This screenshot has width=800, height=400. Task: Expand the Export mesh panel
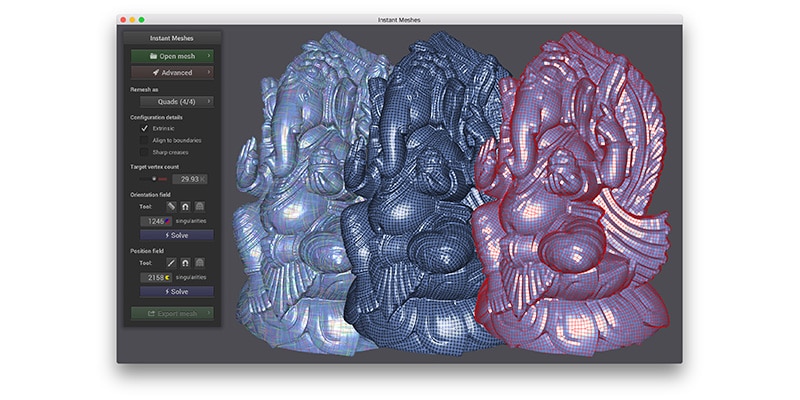tap(171, 314)
